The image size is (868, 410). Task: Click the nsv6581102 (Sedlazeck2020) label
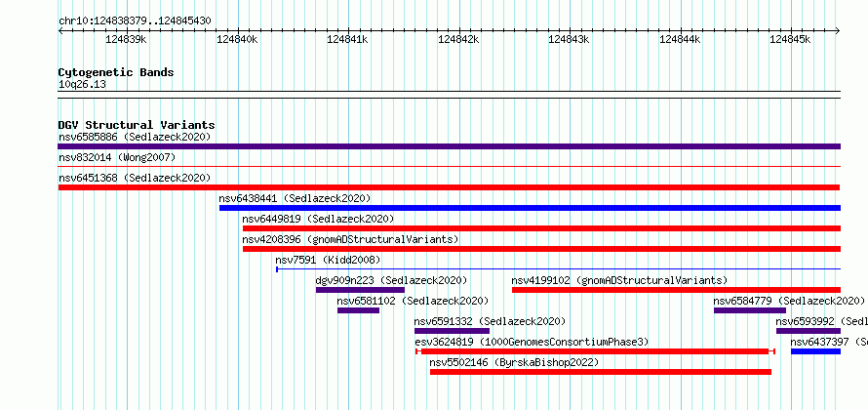click(x=413, y=301)
